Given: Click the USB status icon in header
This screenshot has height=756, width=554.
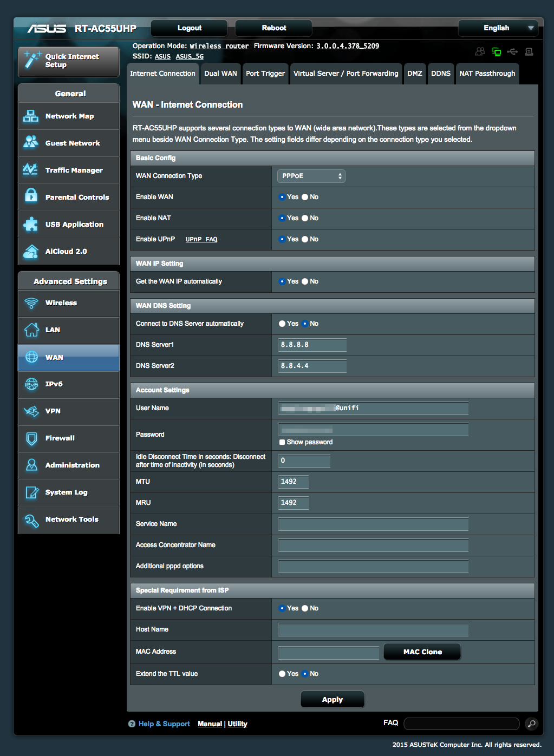Looking at the screenshot, I should tap(512, 52).
